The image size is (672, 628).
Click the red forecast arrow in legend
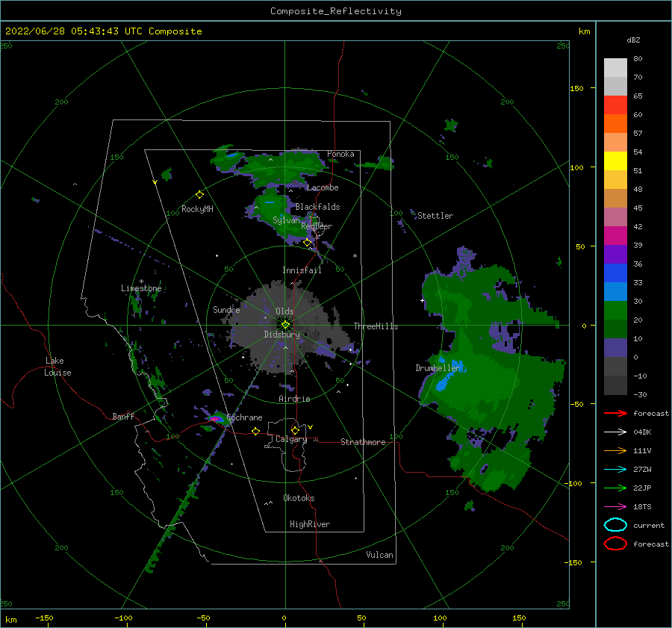(615, 413)
